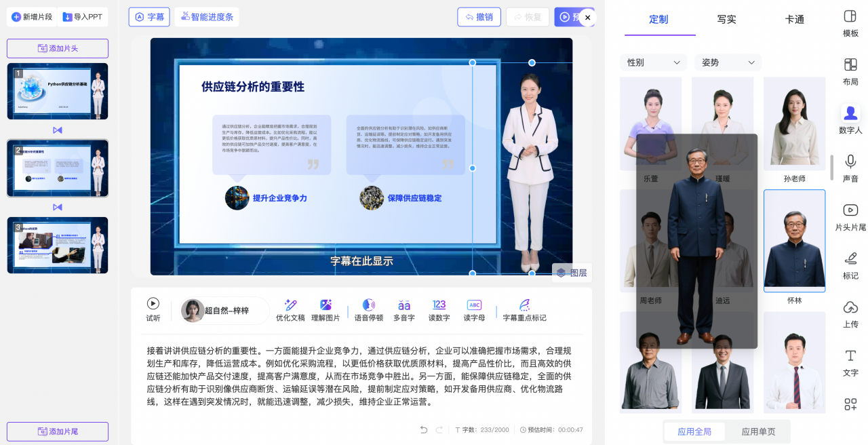Click the 导入PPT button
The width and height of the screenshot is (868, 445).
tap(83, 17)
